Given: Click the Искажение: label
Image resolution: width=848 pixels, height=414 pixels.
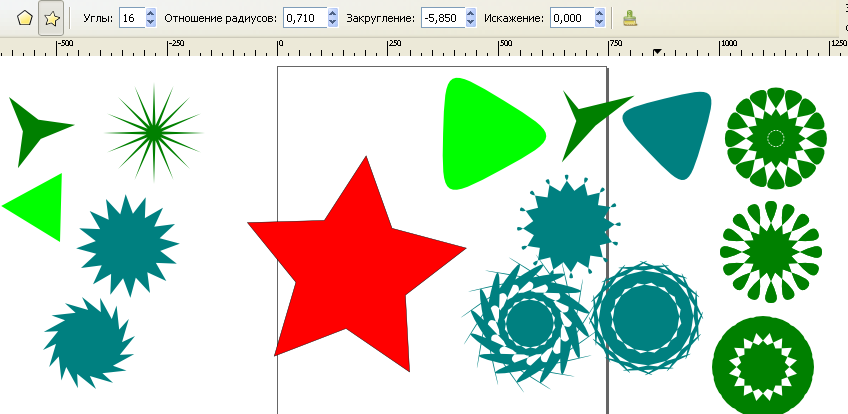Looking at the screenshot, I should point(514,18).
